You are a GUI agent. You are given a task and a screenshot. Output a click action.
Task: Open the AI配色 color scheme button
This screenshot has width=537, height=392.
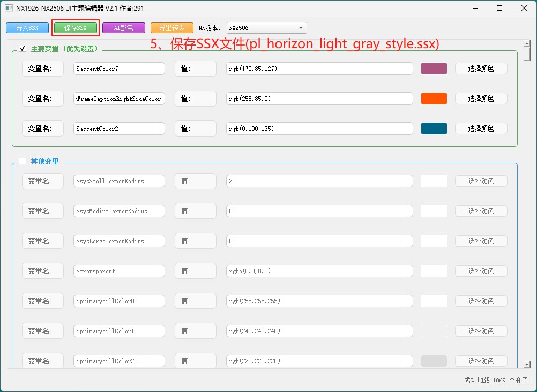click(124, 28)
